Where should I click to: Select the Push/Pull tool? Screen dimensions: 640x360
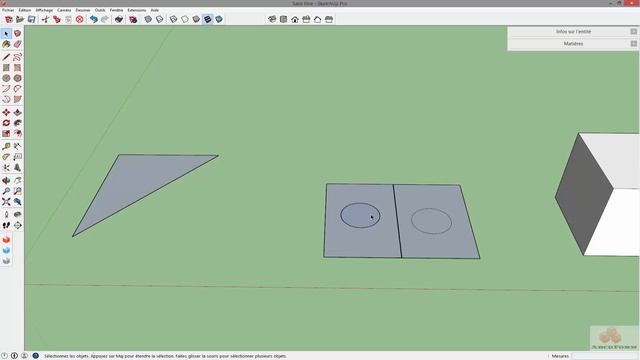17,112
